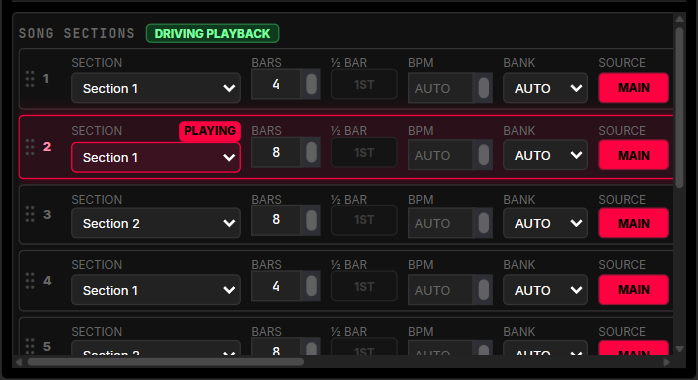Click the Bars stepper handle in row 3
The image size is (698, 380).
[x=311, y=220]
